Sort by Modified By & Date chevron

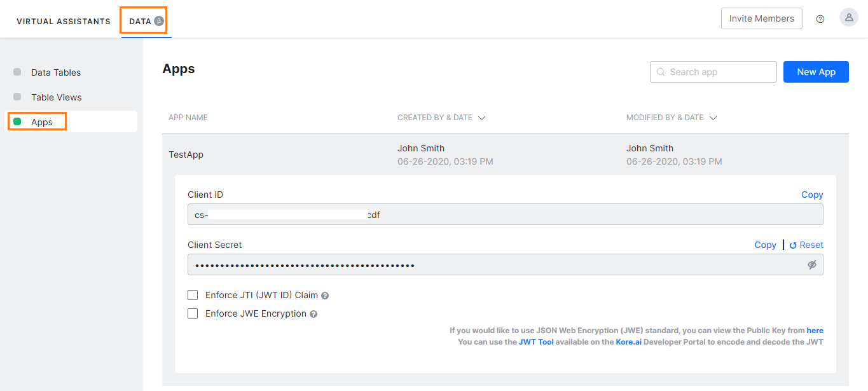713,118
